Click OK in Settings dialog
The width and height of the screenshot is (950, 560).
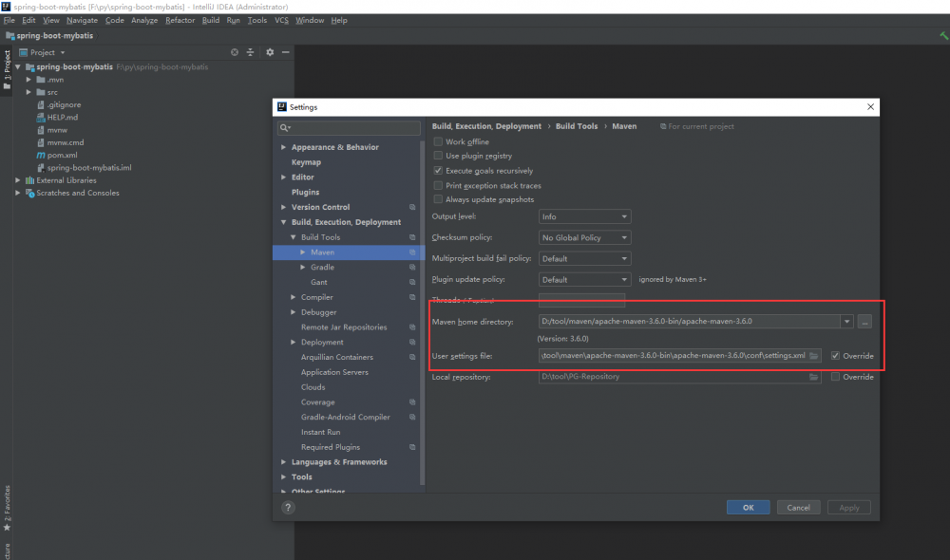749,508
